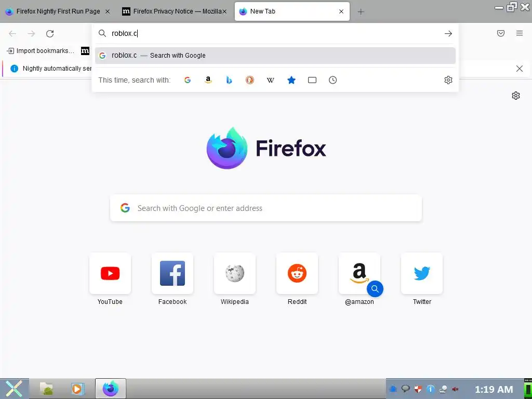This screenshot has width=532, height=399.
Task: Open a new tab with plus button
Action: click(x=361, y=11)
